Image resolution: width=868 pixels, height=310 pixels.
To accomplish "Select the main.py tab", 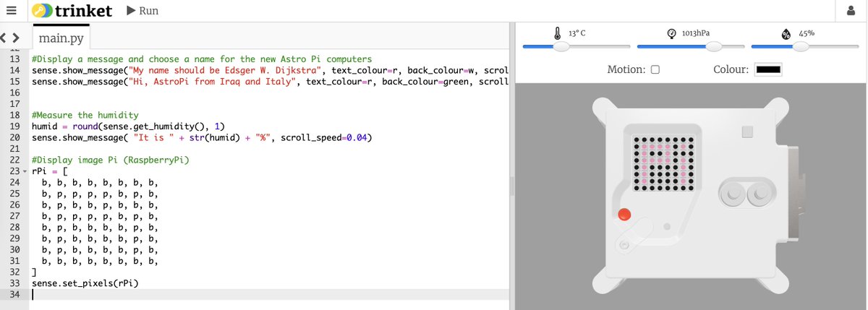I will pyautogui.click(x=61, y=38).
